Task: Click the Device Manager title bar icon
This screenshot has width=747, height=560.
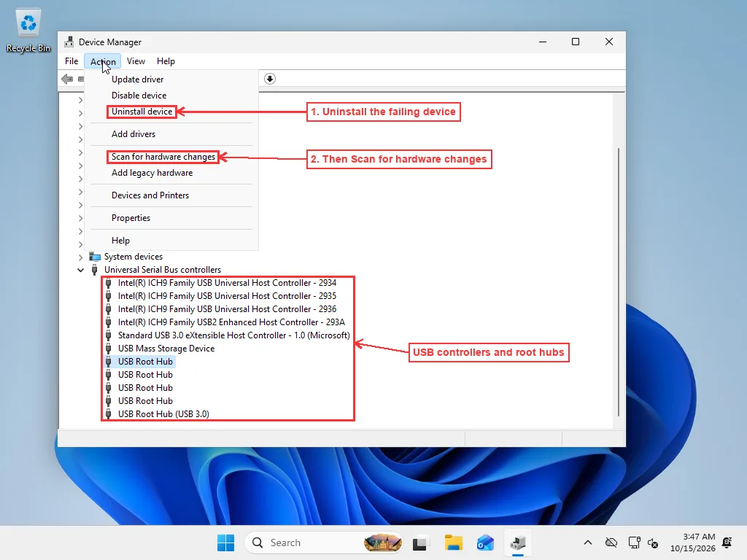Action: pos(69,42)
